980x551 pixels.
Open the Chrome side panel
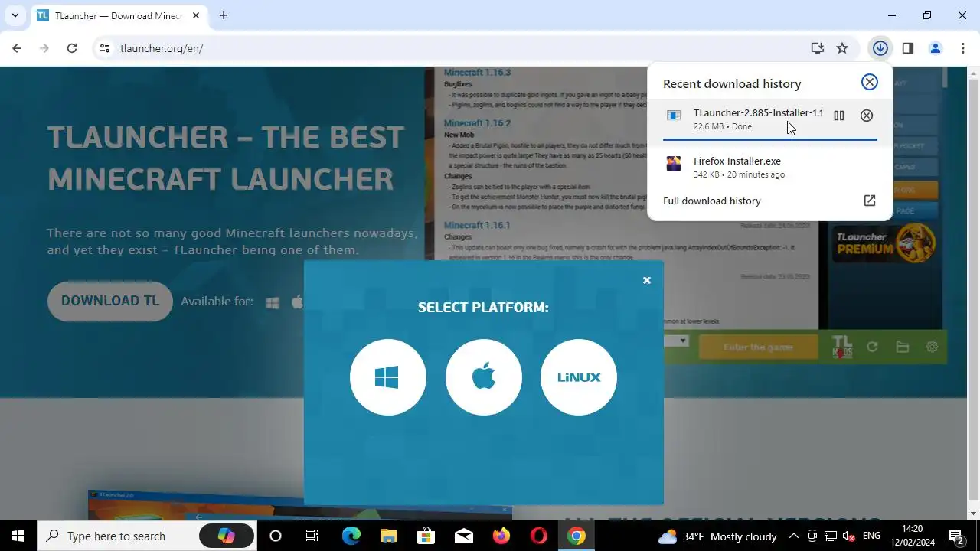[x=908, y=48]
